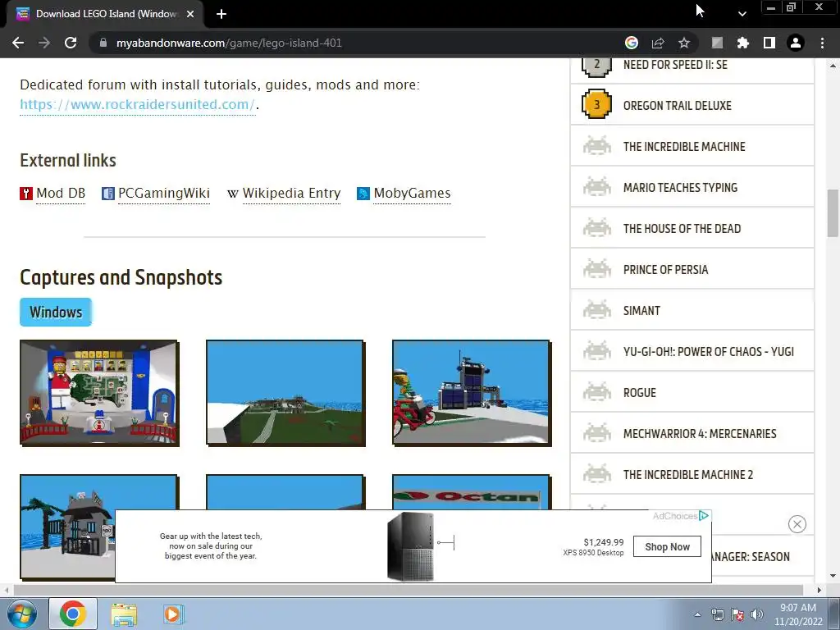Screen dimensions: 840x630
Task: Open the Octan sign screenshot
Action: pos(472,492)
